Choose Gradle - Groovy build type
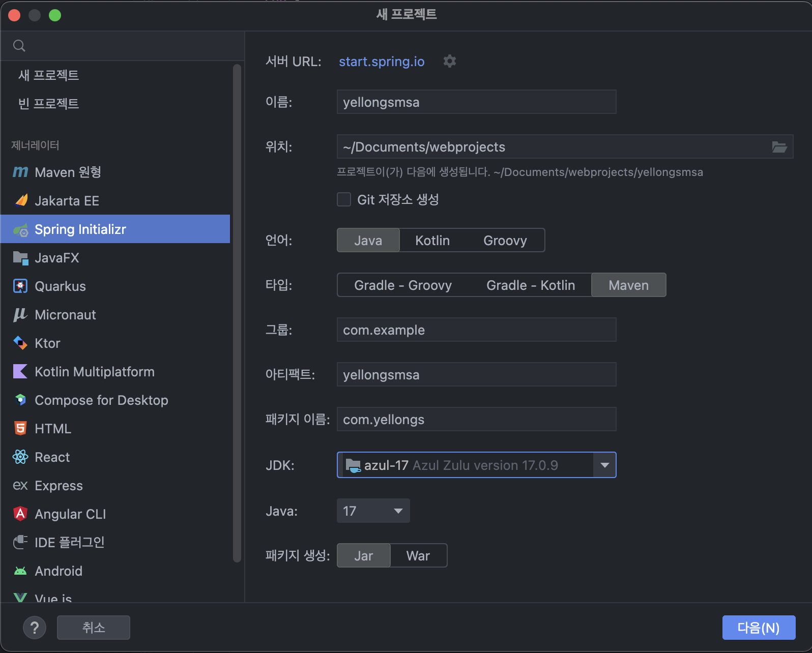The image size is (812, 653). tap(403, 285)
